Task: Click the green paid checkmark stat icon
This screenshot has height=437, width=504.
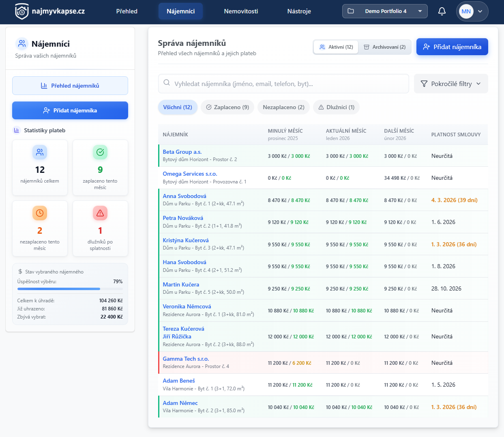Action: click(x=100, y=152)
